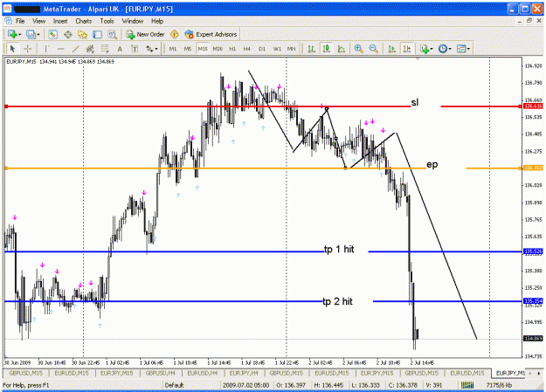Screen dimensions: 546x392
Task: Expand the Indicators dropdown arrow
Action: (432, 49)
